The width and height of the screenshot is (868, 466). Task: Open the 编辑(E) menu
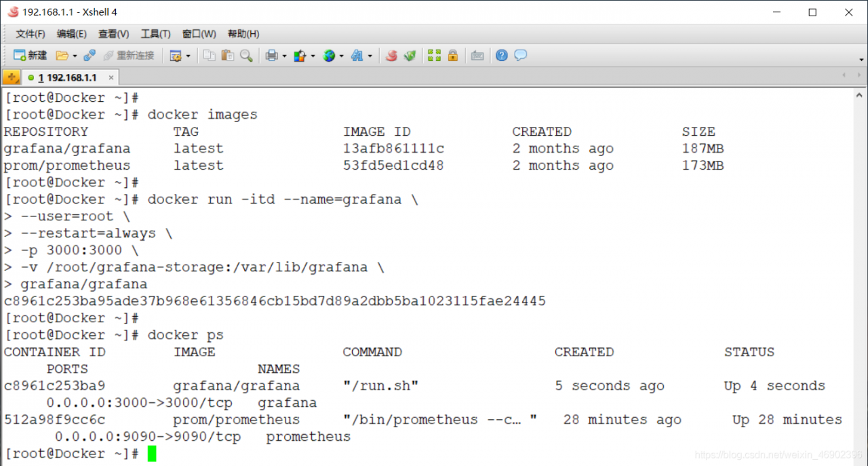pos(71,34)
